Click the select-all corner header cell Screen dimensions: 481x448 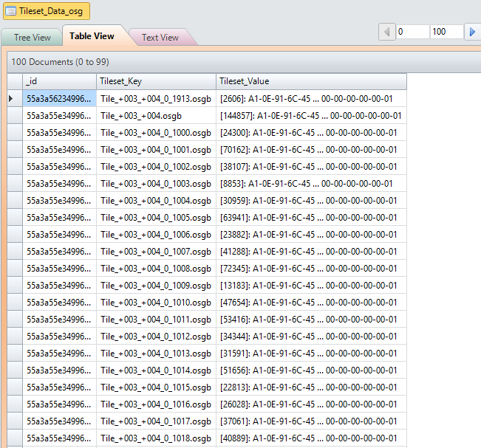point(15,81)
